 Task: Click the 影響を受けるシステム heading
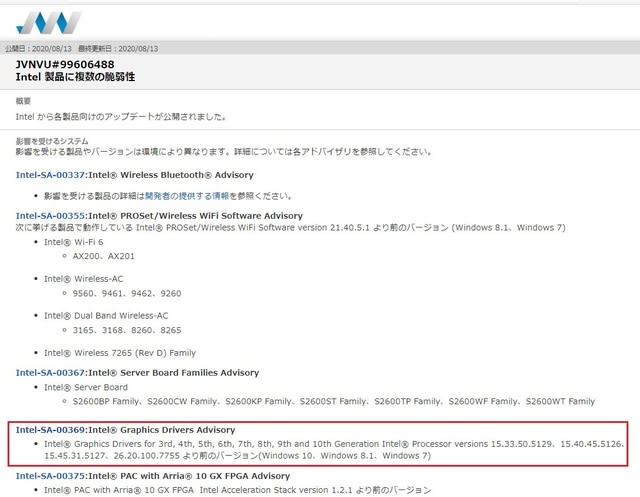(52, 141)
